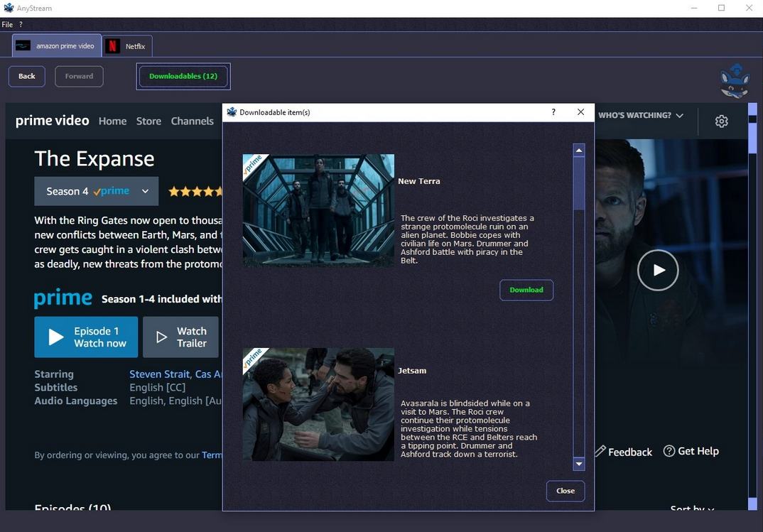The width and height of the screenshot is (763, 532).
Task: Click the AnyStream fox mascot icon
Action: (x=735, y=80)
